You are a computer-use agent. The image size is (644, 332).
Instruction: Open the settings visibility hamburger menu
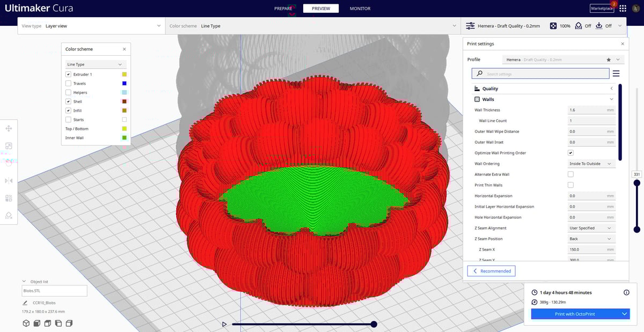616,73
